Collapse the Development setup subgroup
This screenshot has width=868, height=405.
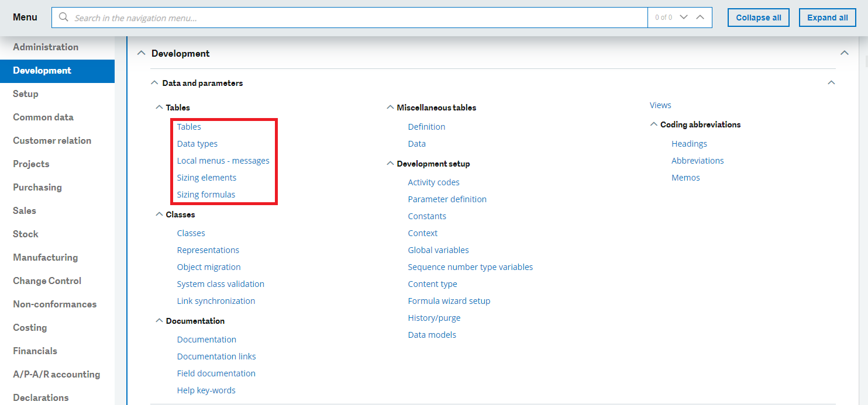pyautogui.click(x=390, y=164)
